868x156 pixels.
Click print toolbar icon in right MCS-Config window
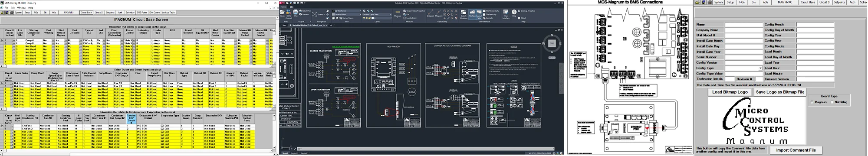(710, 2)
